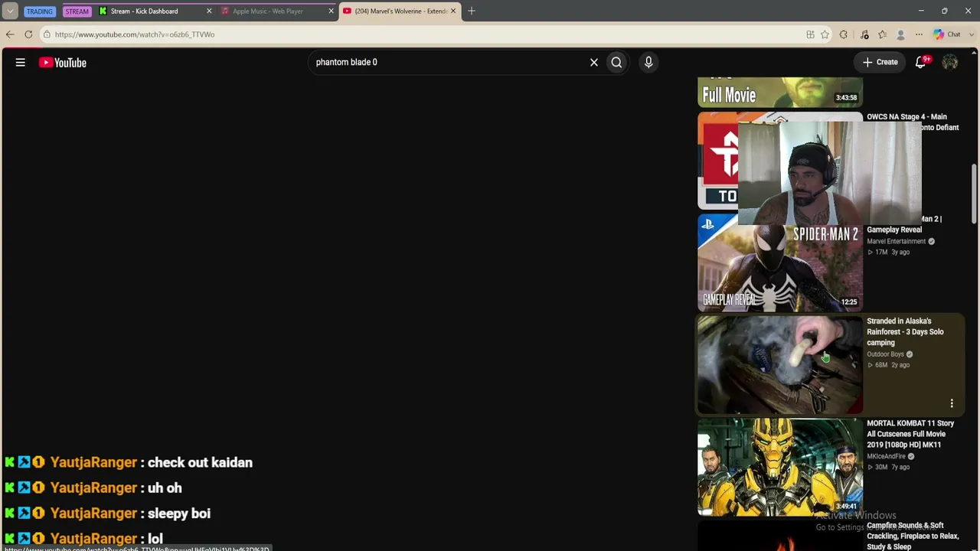Click the 3:43:58 duration badge
Image resolution: width=980 pixels, height=551 pixels.
[x=847, y=98]
